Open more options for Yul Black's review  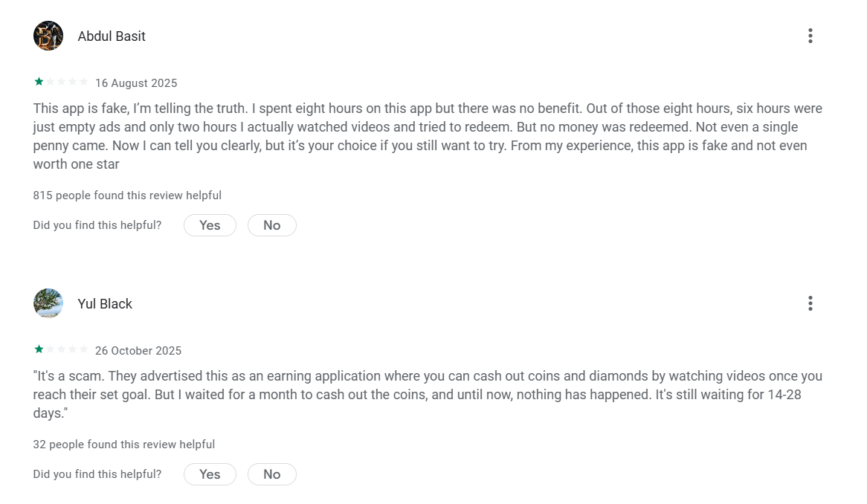click(810, 303)
